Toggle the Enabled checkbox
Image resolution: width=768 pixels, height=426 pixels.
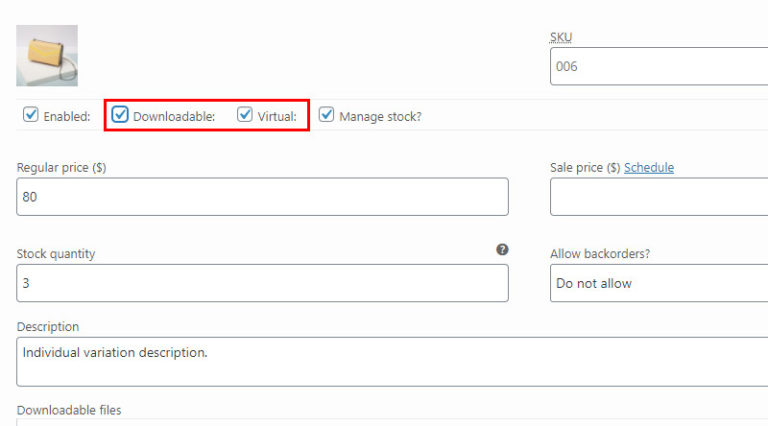tap(31, 115)
